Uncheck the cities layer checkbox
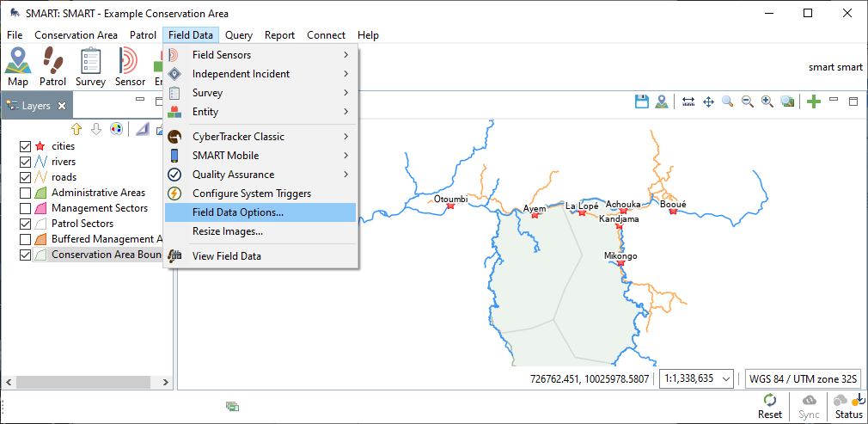This screenshot has width=868, height=424. [25, 146]
